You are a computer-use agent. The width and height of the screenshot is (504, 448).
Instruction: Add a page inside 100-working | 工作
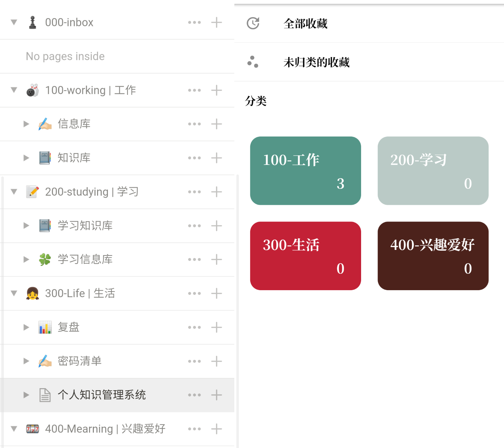217,90
